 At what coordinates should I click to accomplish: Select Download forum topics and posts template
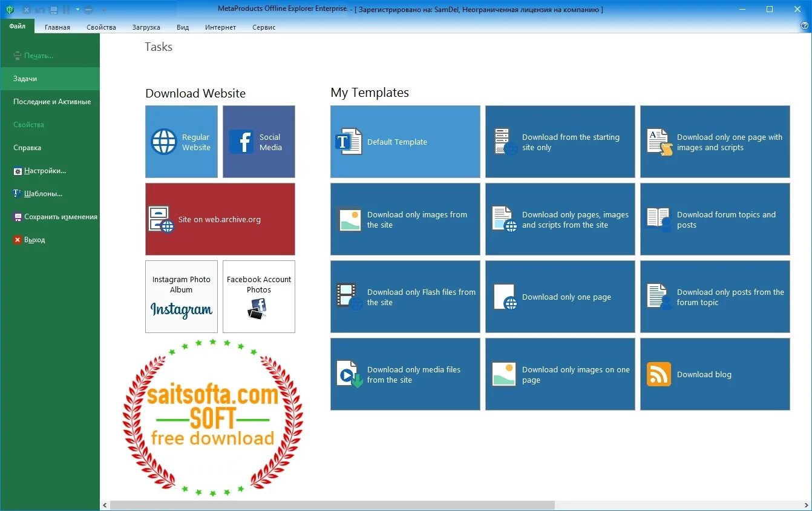click(715, 219)
